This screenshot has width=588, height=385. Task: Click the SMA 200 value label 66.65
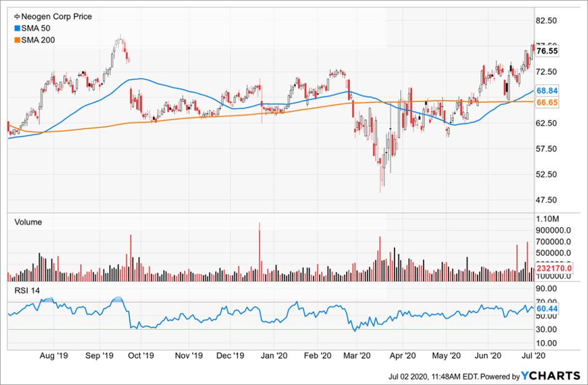tap(547, 103)
